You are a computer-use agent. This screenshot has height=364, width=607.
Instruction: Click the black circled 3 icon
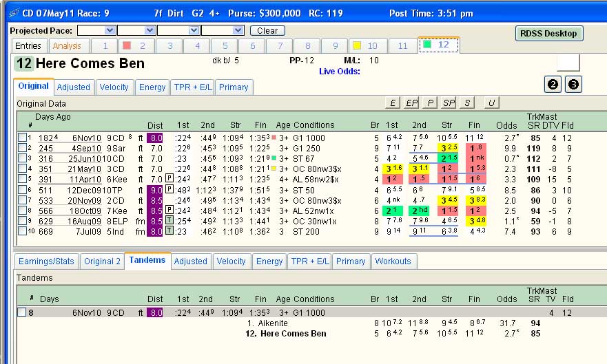click(573, 84)
